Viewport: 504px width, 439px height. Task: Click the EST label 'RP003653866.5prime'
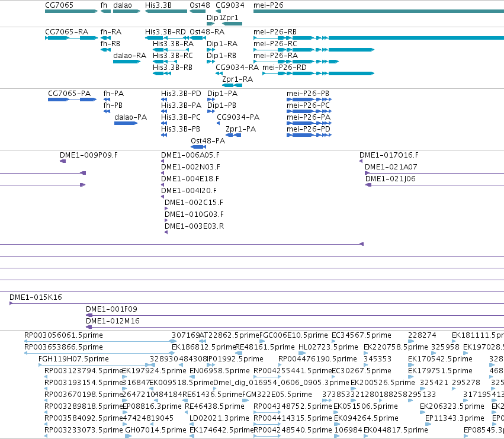tap(63, 347)
